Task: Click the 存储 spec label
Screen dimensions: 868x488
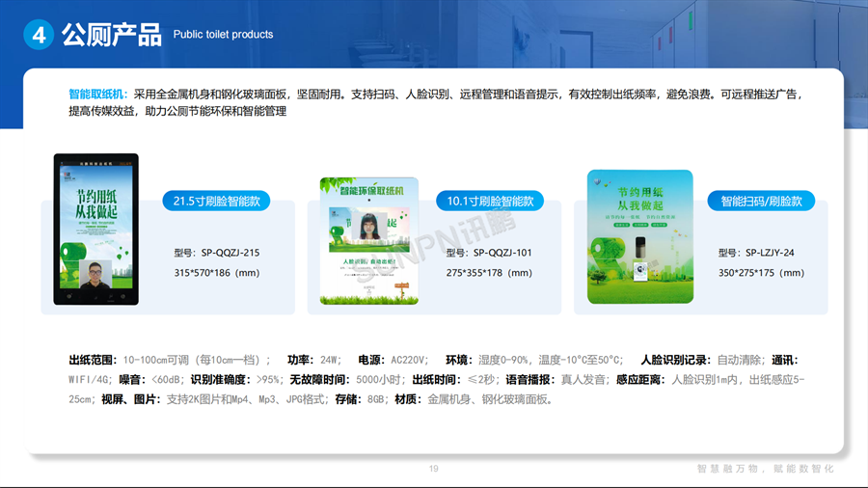Action: tap(349, 399)
